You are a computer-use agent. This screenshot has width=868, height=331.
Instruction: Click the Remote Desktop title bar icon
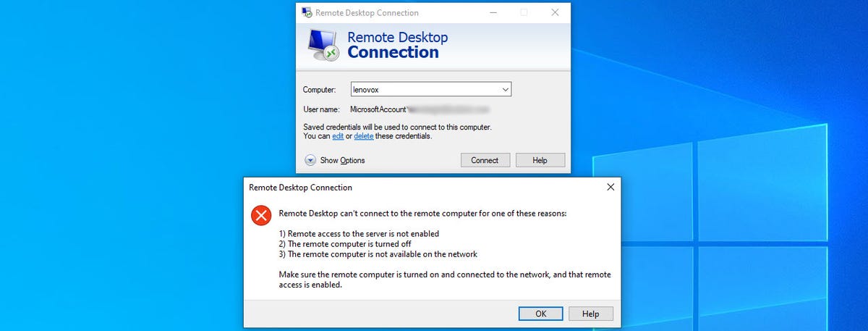[x=307, y=12]
